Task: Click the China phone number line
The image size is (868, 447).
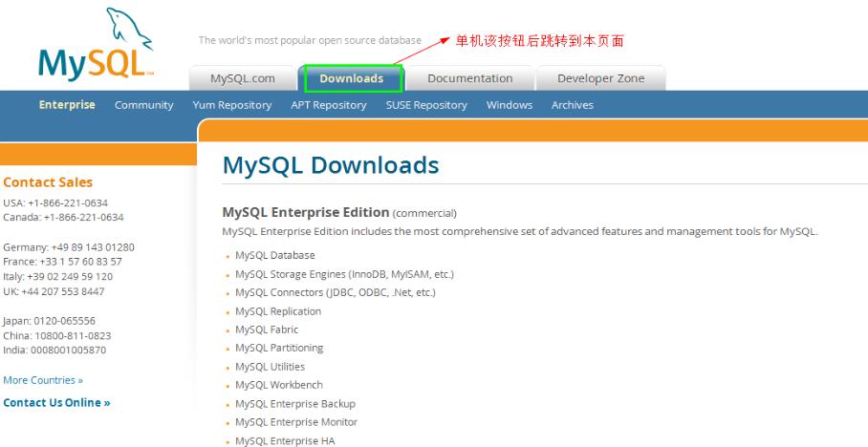Action: (x=57, y=335)
